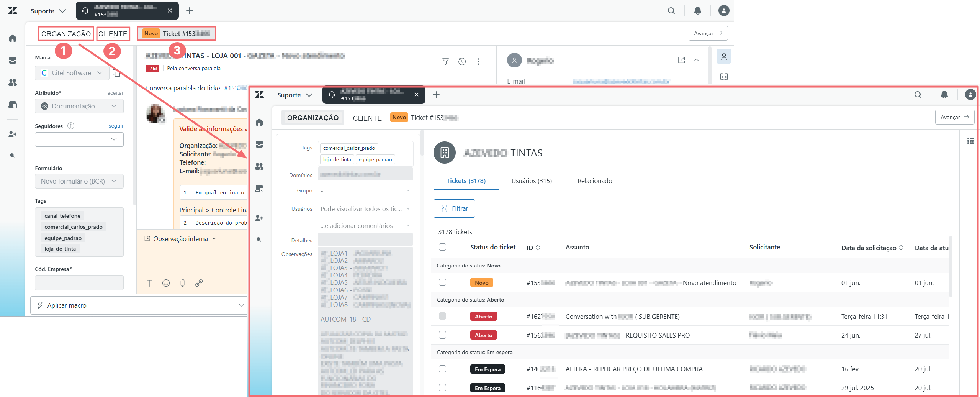Click comercial_carlos_prado tag in organization Tags

point(349,148)
